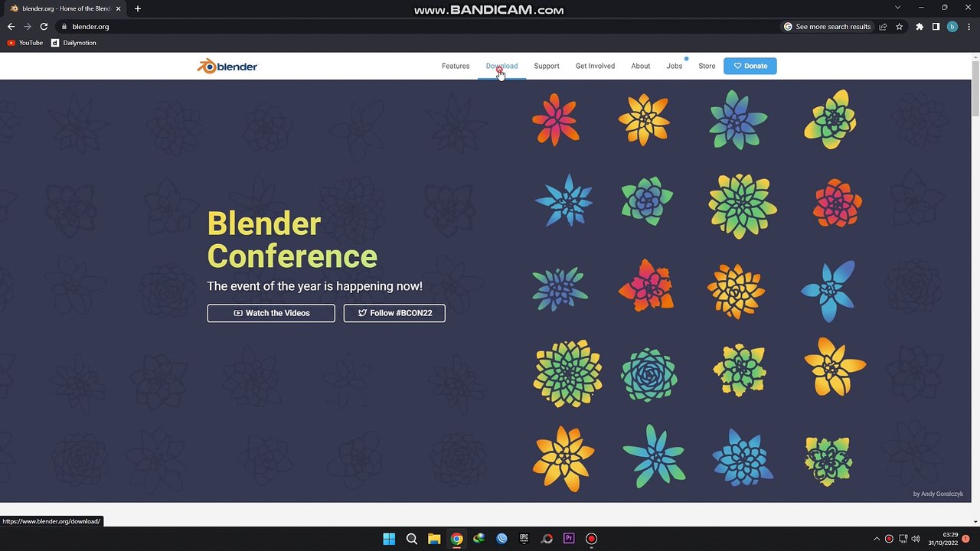Open the YouTube bookmark
The image size is (980, 551).
click(x=25, y=43)
